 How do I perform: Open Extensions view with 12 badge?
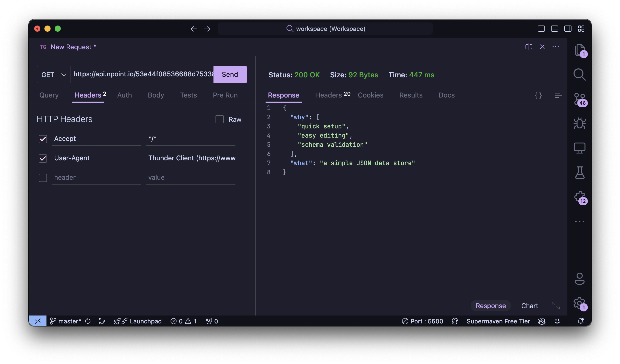click(x=580, y=197)
